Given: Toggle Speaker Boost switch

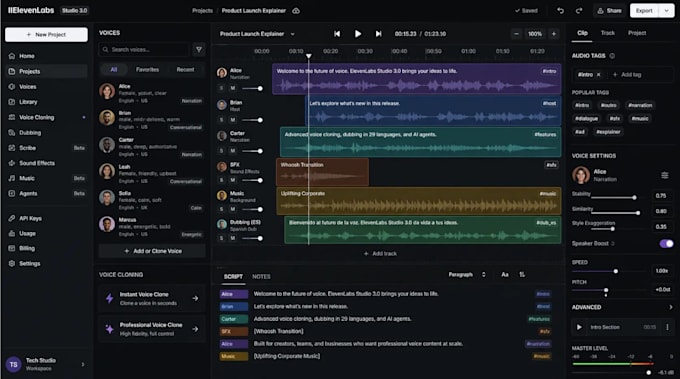Looking at the screenshot, I should 666,243.
